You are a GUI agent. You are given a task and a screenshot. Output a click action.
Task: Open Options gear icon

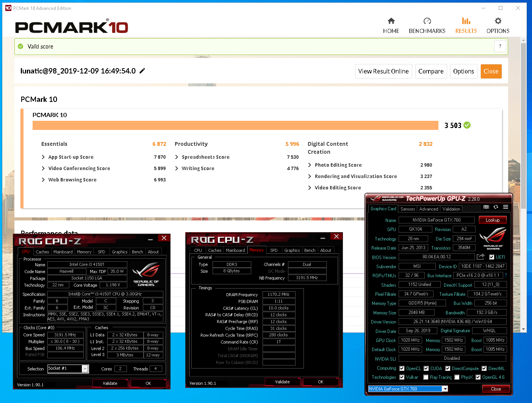coord(498,21)
